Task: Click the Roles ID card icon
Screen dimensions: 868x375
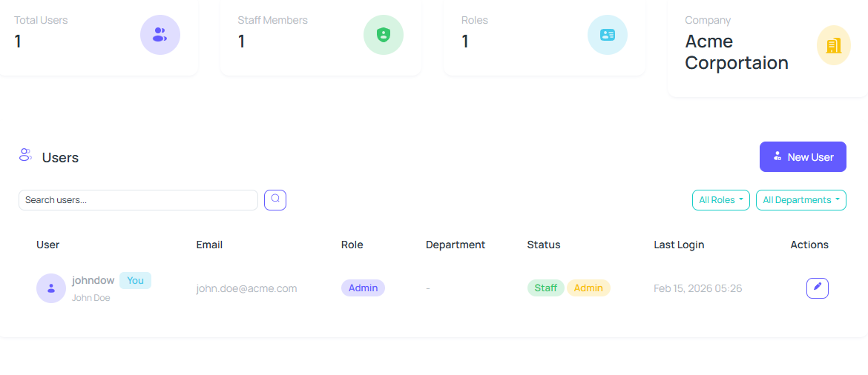Action: click(x=607, y=35)
